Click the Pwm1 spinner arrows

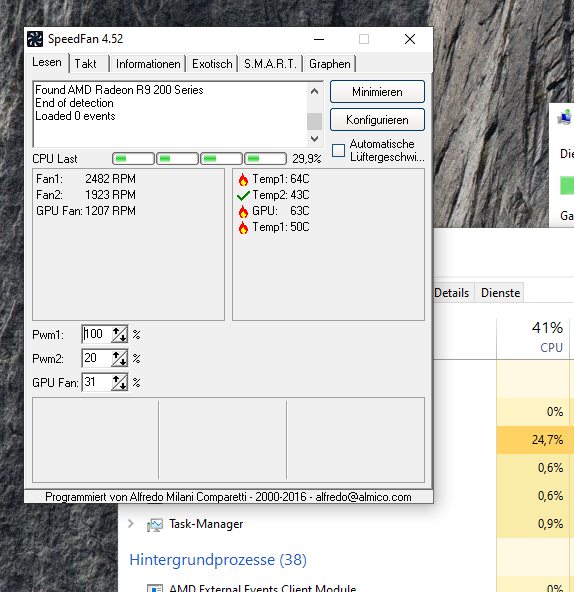(119, 335)
